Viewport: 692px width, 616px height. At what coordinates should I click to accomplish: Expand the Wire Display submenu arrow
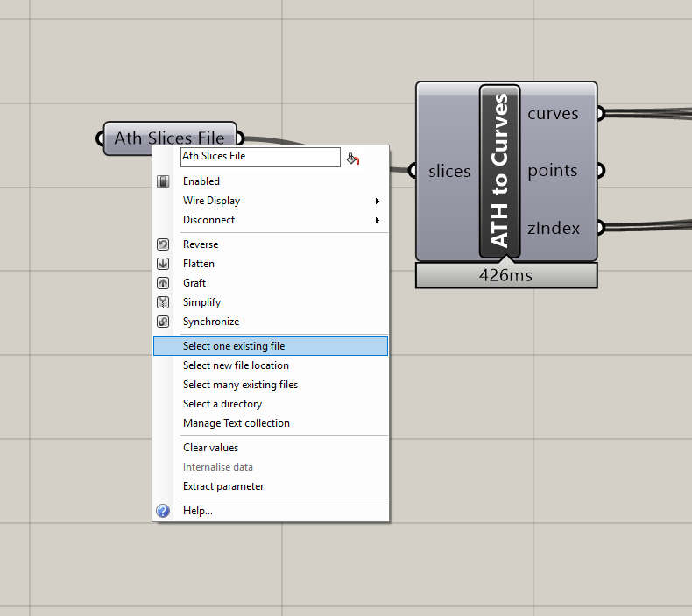pos(378,201)
